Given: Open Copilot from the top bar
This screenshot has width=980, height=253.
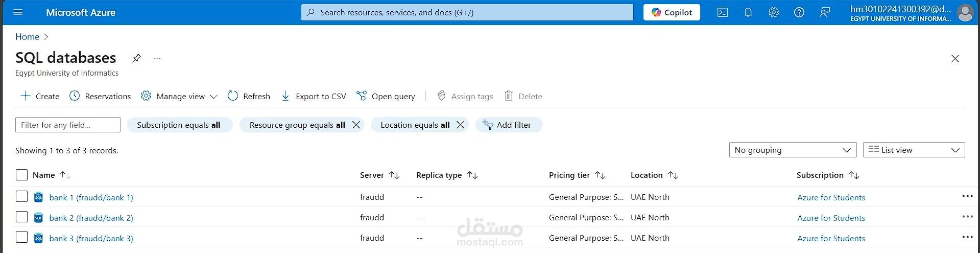Looking at the screenshot, I should (672, 12).
